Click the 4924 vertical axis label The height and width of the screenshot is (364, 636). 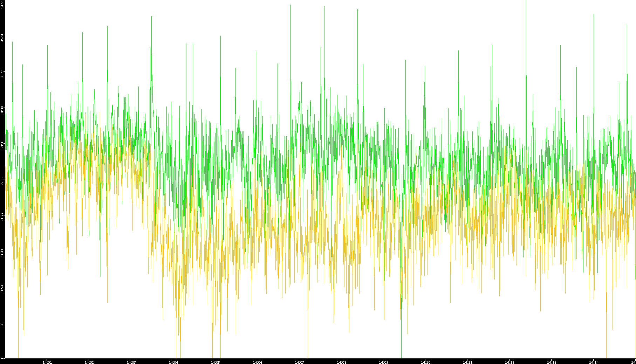(2, 38)
